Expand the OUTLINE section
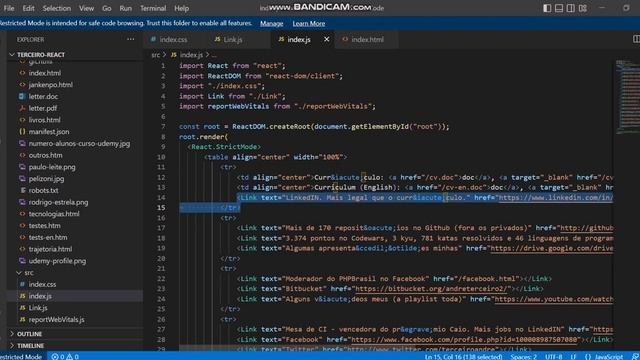640x360 pixels. (29, 334)
